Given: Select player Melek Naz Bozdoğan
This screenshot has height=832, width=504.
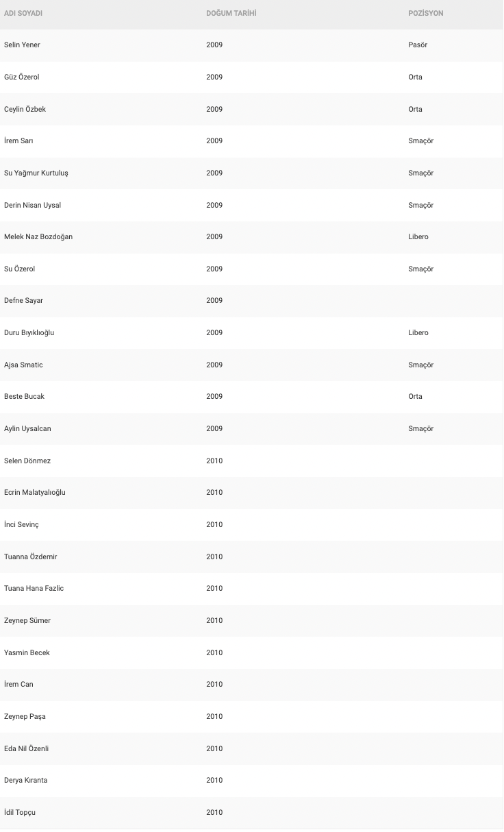Looking at the screenshot, I should (x=38, y=237).
